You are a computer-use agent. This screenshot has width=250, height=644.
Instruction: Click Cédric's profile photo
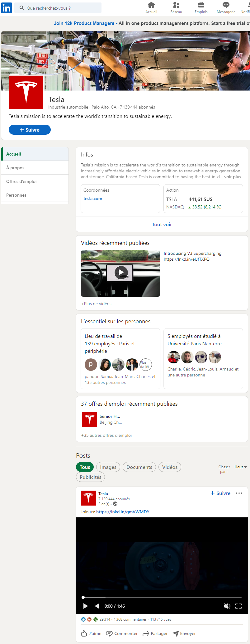click(x=187, y=357)
